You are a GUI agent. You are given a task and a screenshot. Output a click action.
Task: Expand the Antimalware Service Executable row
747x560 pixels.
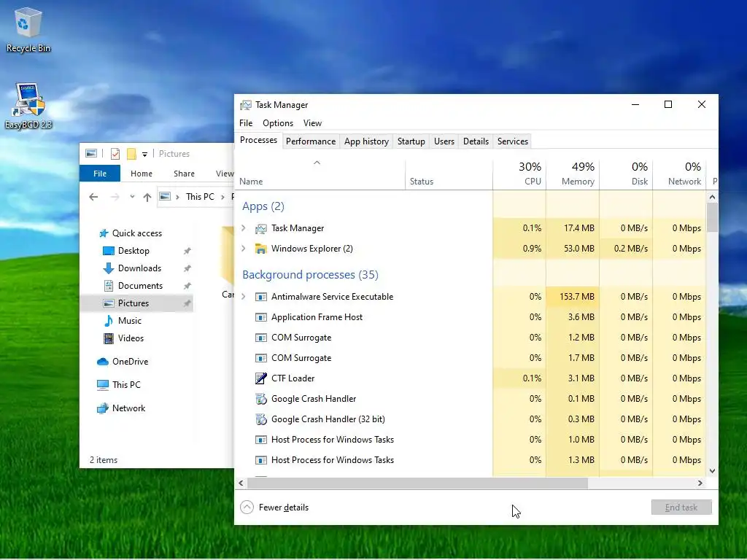[244, 297]
